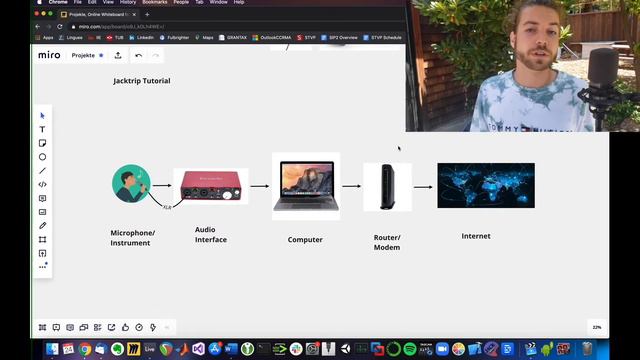This screenshot has width=640, height=360.
Task: Select the Focusrite audio interface image
Action: coord(211,186)
